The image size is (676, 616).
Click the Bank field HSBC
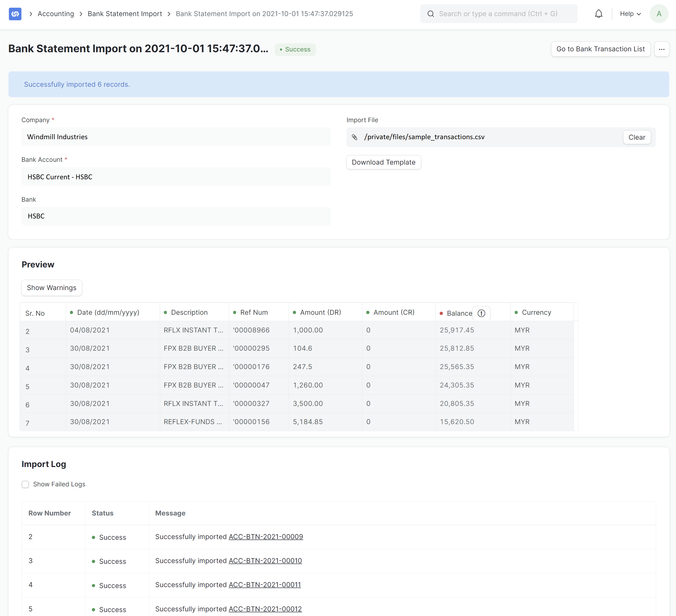point(176,216)
